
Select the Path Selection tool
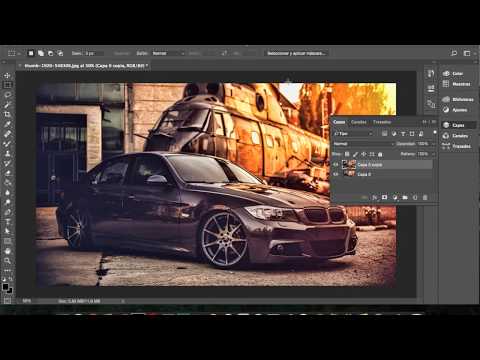(7, 231)
